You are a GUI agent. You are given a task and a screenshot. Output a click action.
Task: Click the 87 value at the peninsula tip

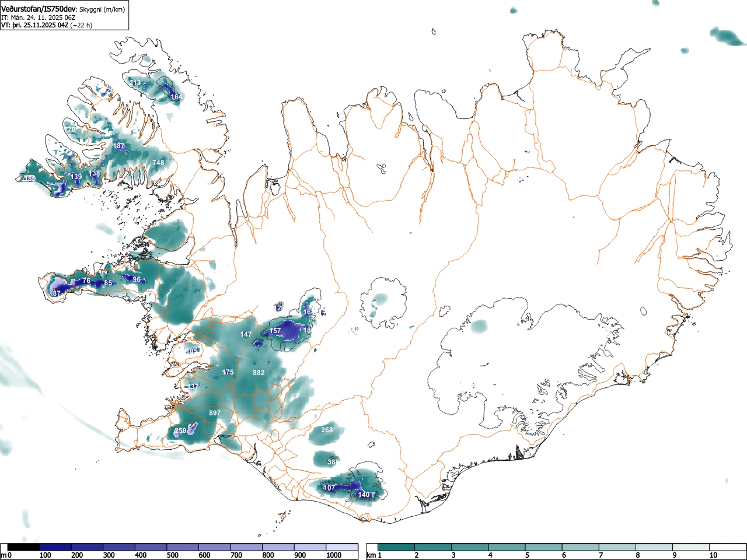pos(57,293)
